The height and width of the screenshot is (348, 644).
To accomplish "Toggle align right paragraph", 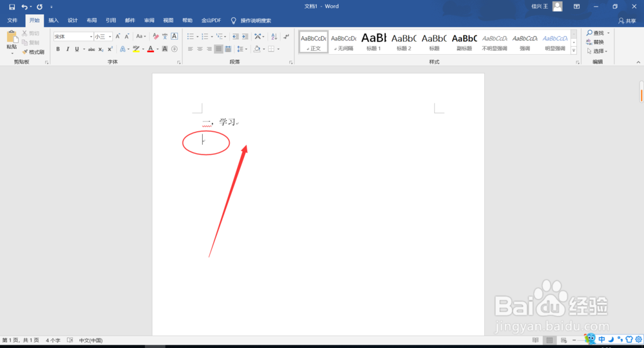I will point(209,50).
